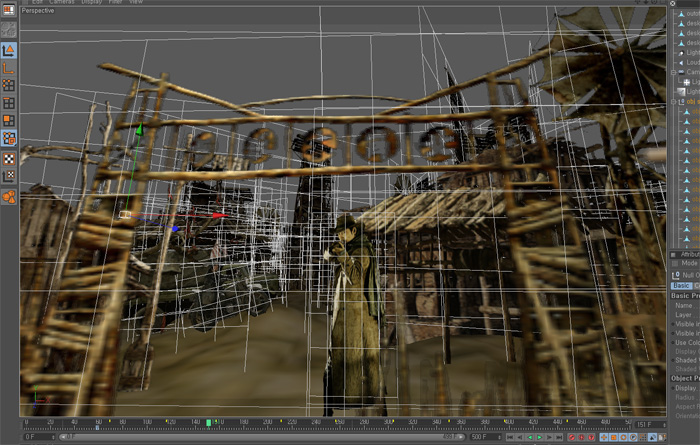Play the animation forwards
This screenshot has height=445, width=700.
[x=540, y=437]
